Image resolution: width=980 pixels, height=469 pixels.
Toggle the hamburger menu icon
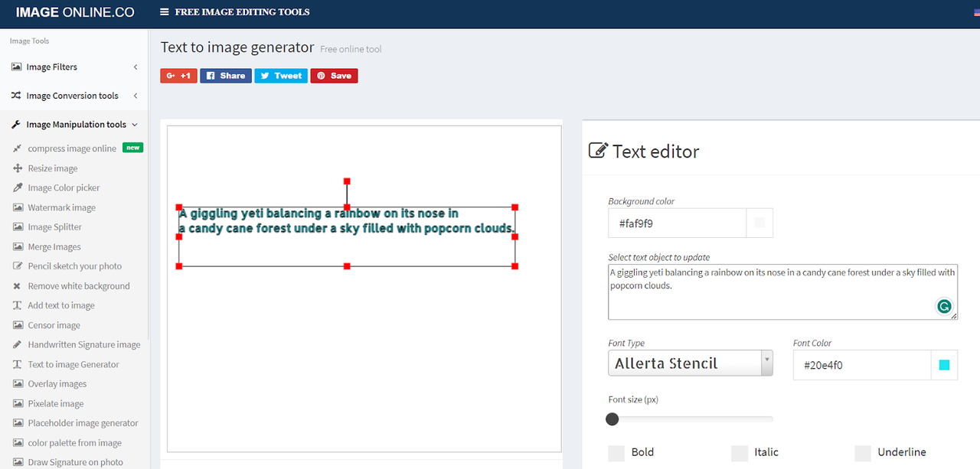(165, 12)
